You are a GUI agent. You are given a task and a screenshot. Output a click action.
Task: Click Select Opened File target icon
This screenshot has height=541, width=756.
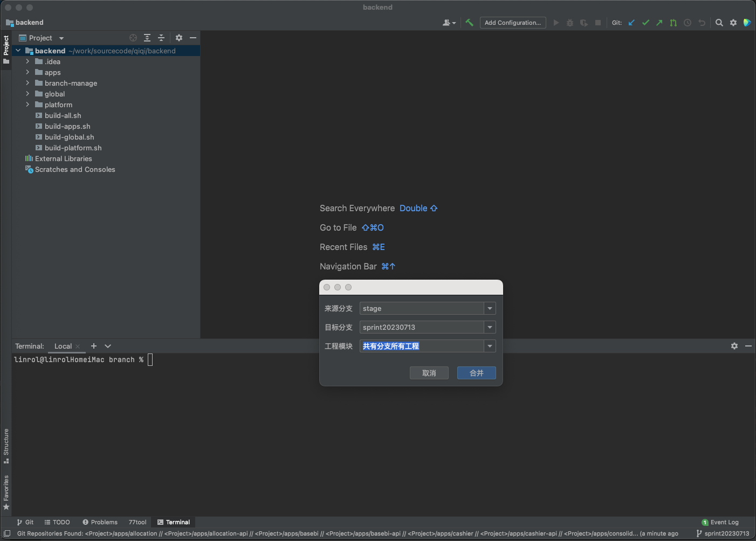pyautogui.click(x=133, y=38)
